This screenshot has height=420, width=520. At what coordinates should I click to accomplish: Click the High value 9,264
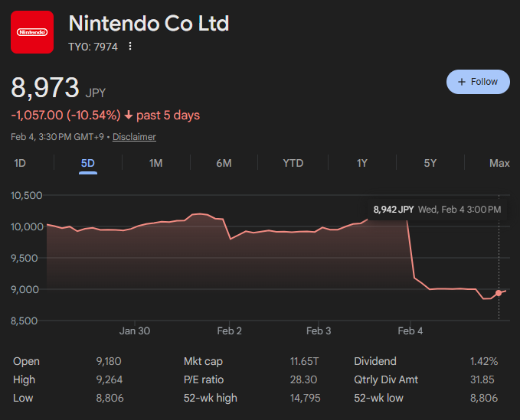click(110, 379)
